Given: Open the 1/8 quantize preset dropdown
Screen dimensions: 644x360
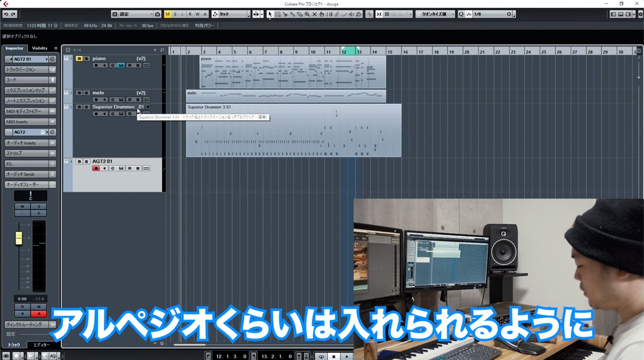Looking at the screenshot, I should 493,14.
